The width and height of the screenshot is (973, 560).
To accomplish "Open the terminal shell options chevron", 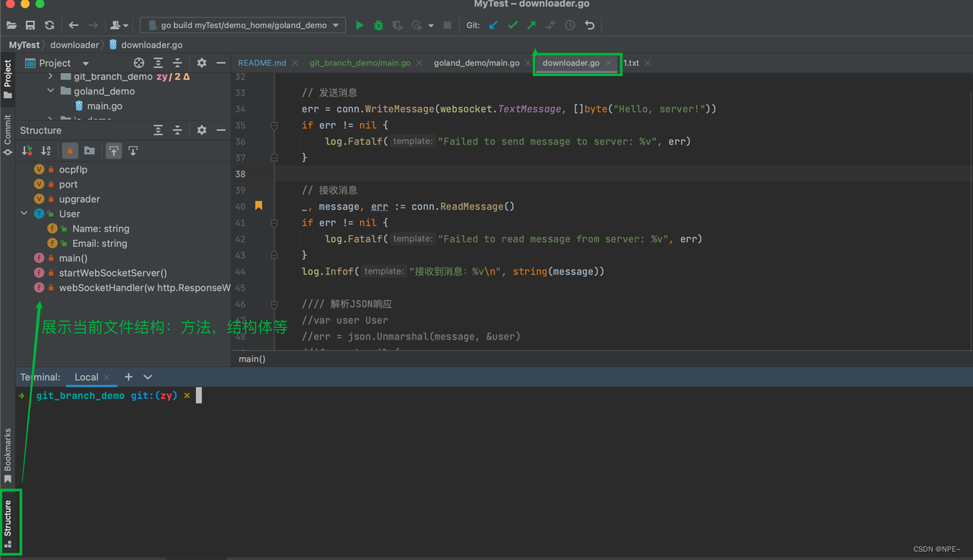I will 147,377.
